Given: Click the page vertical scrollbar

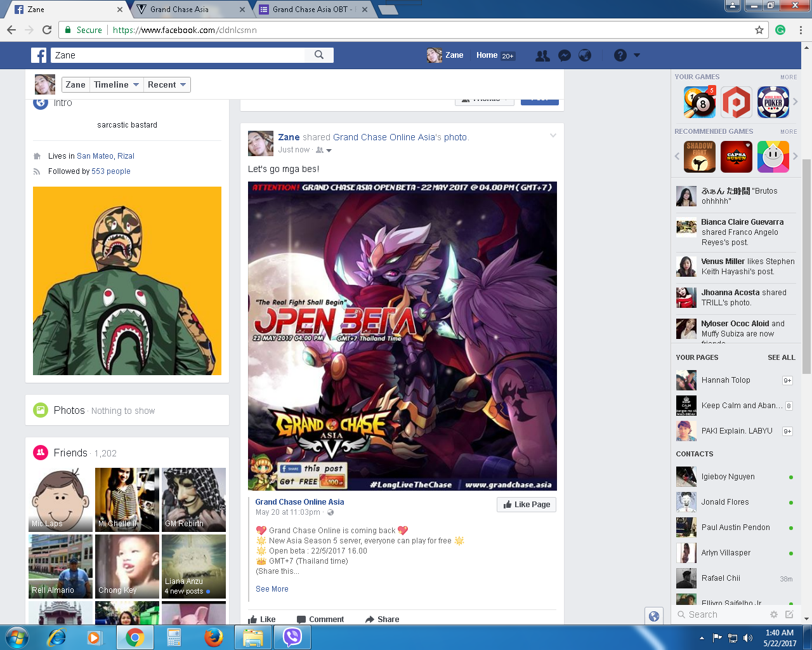Looking at the screenshot, I should pos(807,267).
